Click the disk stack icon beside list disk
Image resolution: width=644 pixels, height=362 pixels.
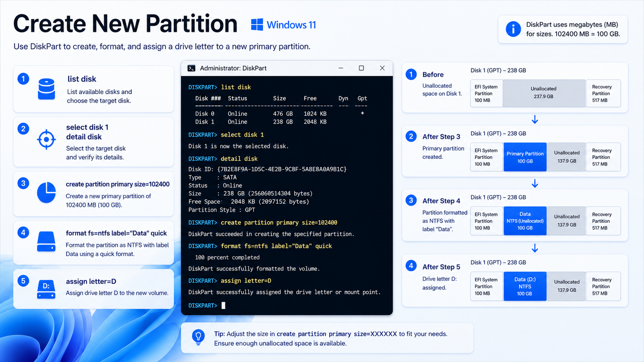(x=46, y=89)
